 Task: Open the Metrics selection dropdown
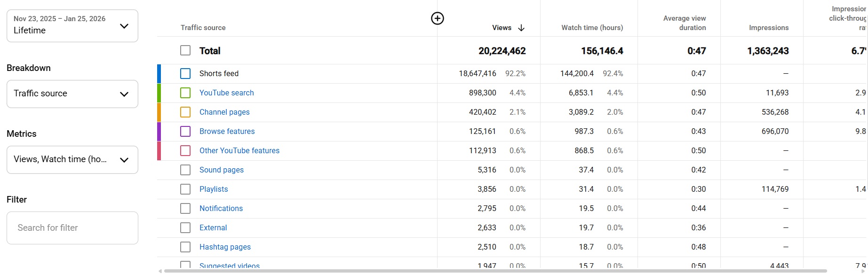coord(72,160)
